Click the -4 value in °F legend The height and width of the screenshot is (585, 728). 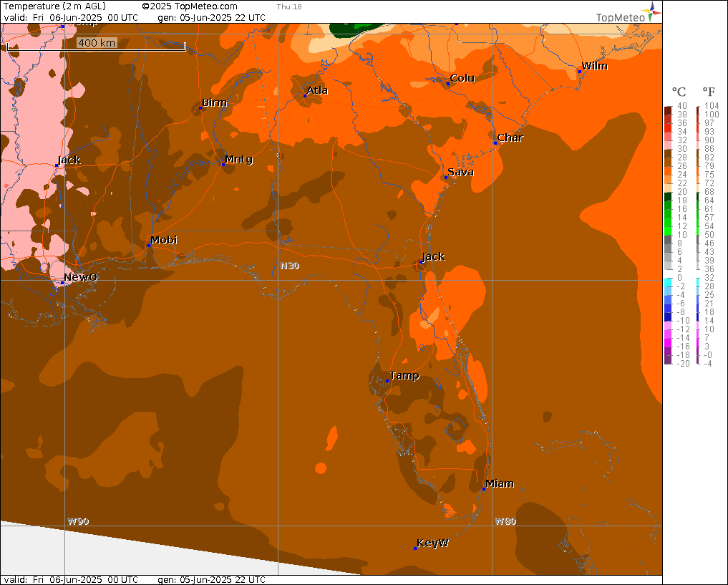click(x=707, y=364)
